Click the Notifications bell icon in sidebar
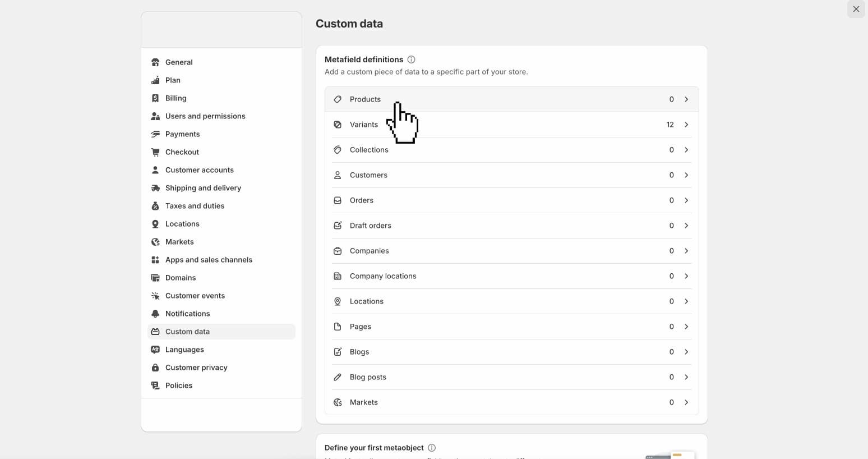 tap(155, 314)
